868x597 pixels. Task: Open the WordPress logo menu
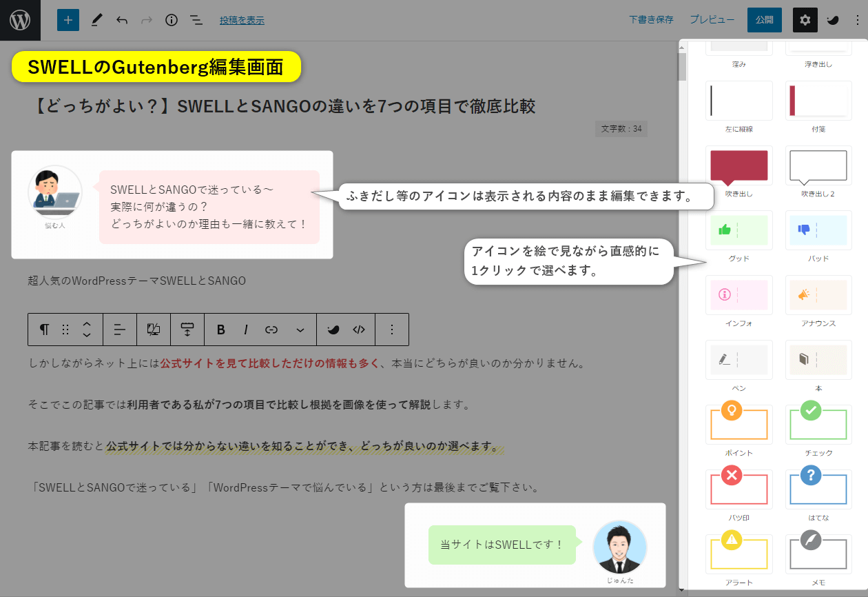click(20, 20)
